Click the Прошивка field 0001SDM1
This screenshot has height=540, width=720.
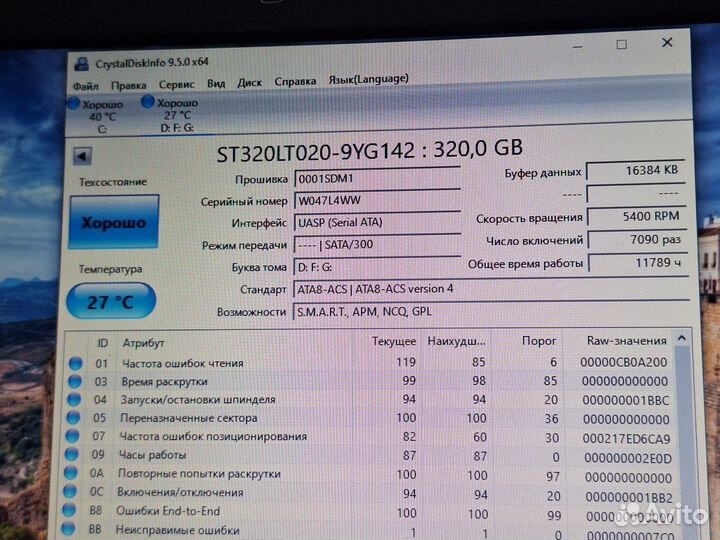point(377,179)
